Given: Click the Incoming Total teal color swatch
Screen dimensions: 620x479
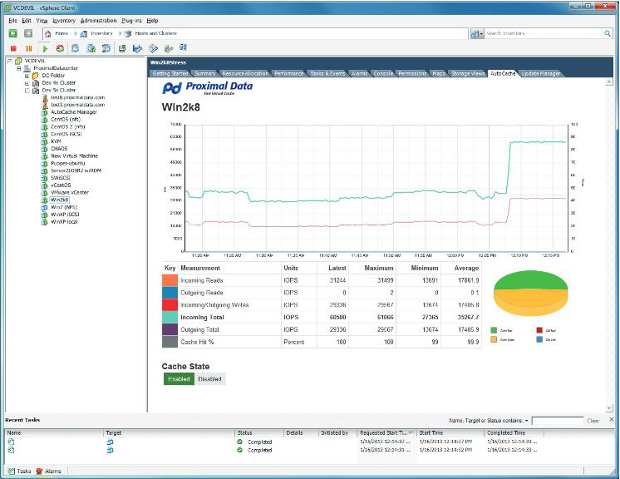Looking at the screenshot, I should coord(169,316).
